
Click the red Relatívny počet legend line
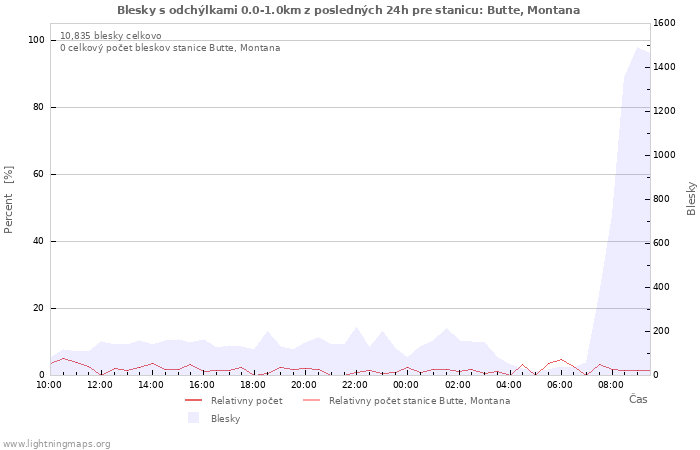pos(194,401)
